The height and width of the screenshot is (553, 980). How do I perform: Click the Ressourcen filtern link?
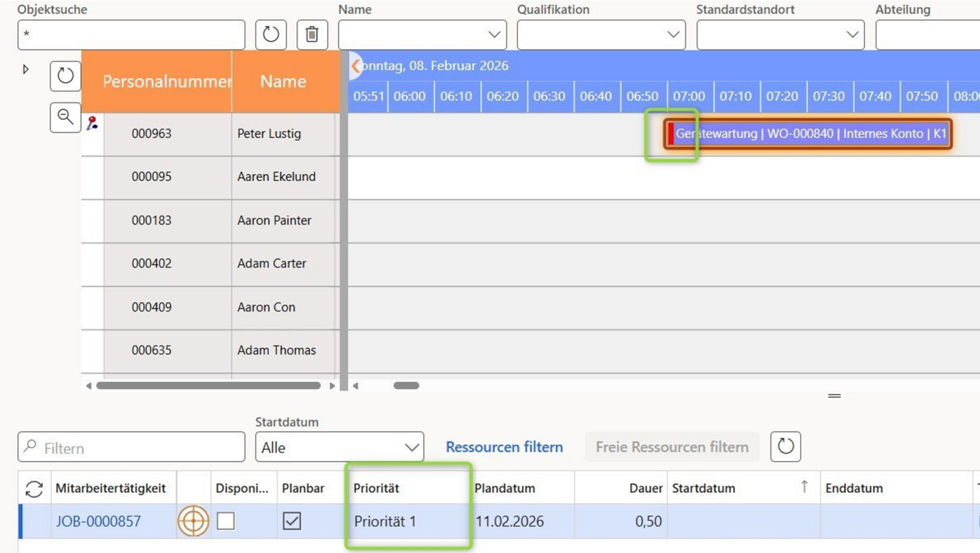[x=504, y=447]
